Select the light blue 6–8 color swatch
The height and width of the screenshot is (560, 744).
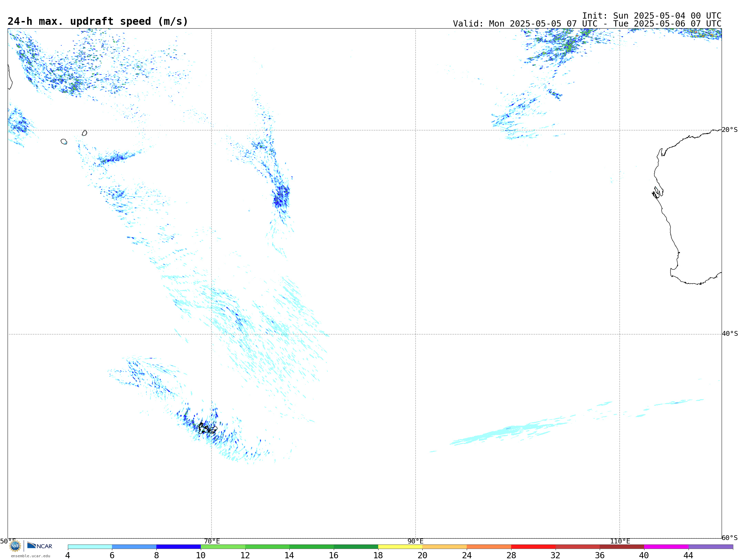point(134,547)
